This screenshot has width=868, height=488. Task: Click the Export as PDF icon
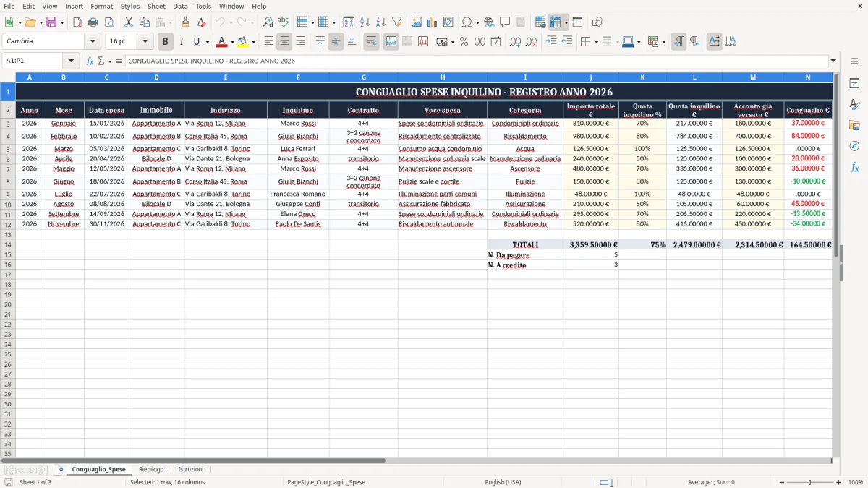(77, 22)
